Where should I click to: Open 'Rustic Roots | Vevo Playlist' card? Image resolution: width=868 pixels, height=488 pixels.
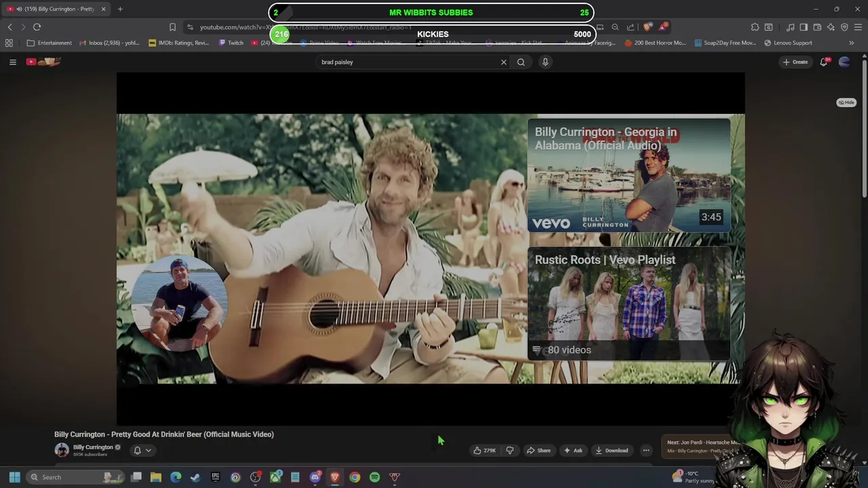click(x=629, y=303)
